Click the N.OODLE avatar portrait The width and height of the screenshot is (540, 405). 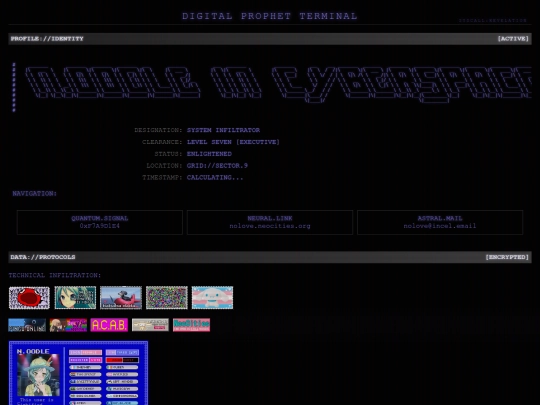(38, 375)
